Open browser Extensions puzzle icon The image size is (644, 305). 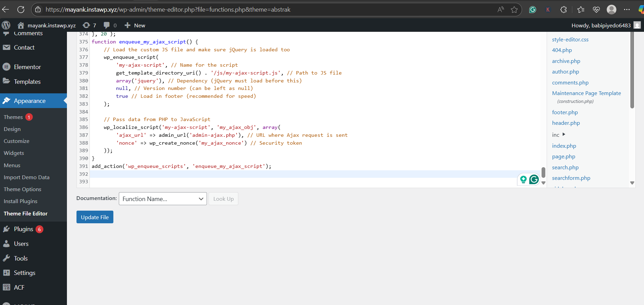[564, 10]
